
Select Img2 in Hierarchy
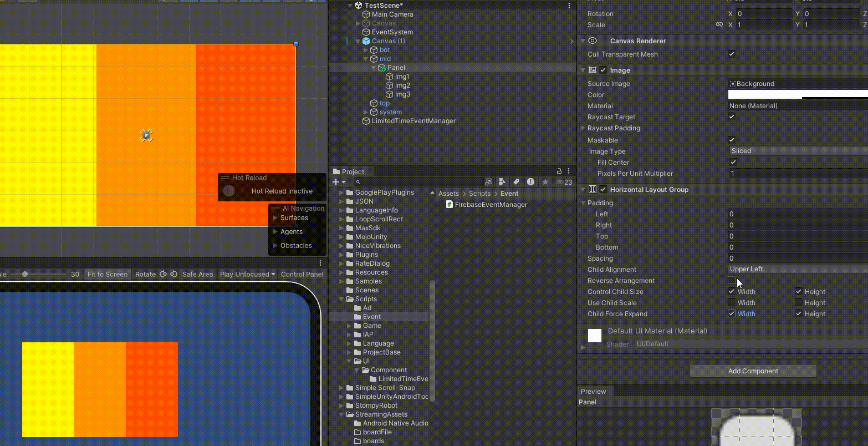click(402, 85)
